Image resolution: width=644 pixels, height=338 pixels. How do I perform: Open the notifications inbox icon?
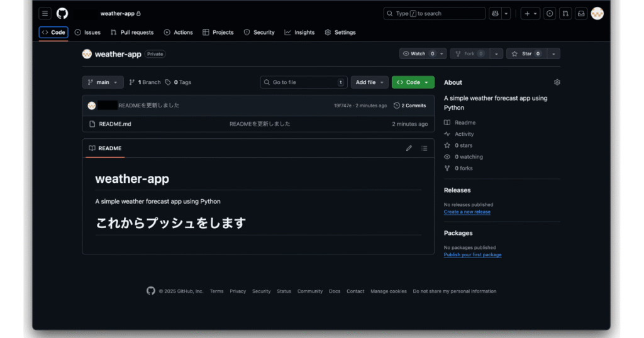(582, 13)
